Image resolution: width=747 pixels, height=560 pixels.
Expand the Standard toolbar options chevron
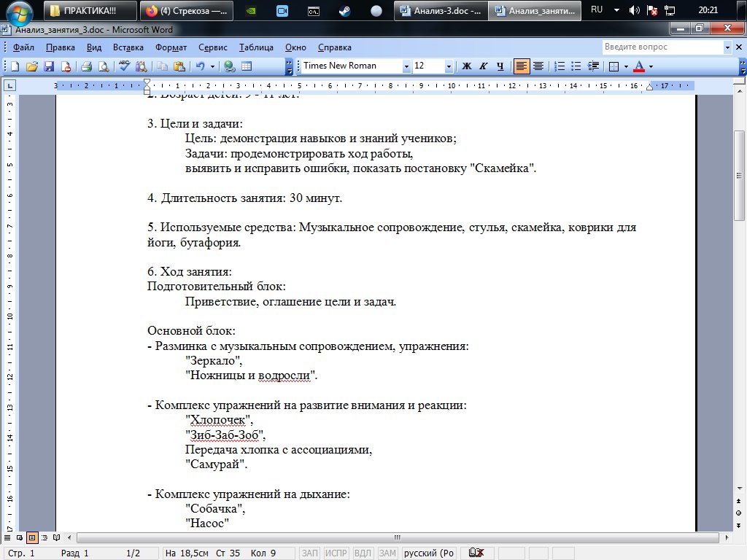click(x=289, y=66)
